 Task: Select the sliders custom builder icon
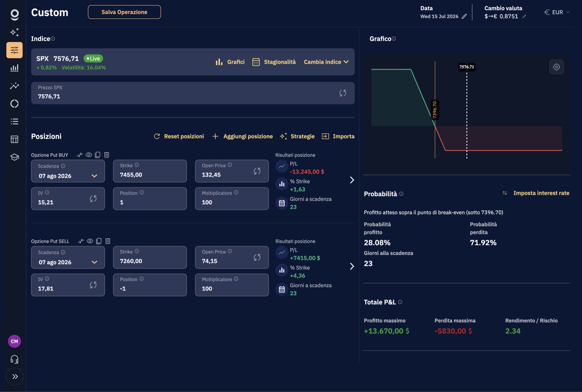[x=14, y=50]
